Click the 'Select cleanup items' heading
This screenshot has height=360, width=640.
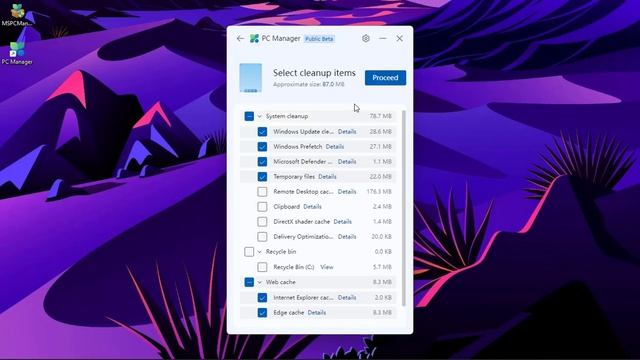[x=314, y=73]
